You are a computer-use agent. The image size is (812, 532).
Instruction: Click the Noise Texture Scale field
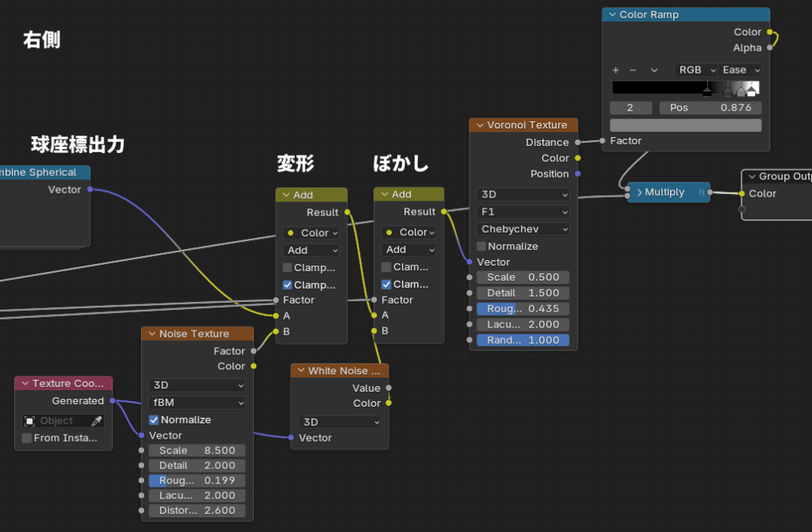click(197, 450)
